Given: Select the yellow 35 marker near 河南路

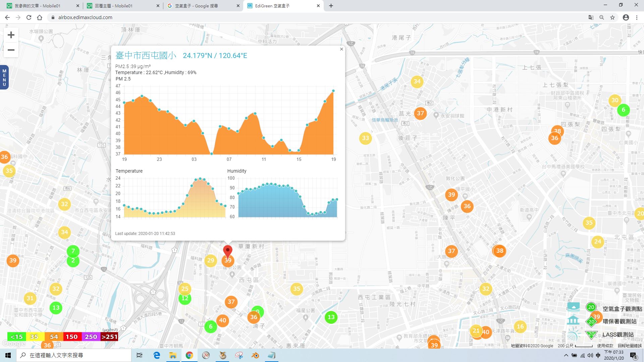Looking at the screenshot, I should [x=297, y=289].
